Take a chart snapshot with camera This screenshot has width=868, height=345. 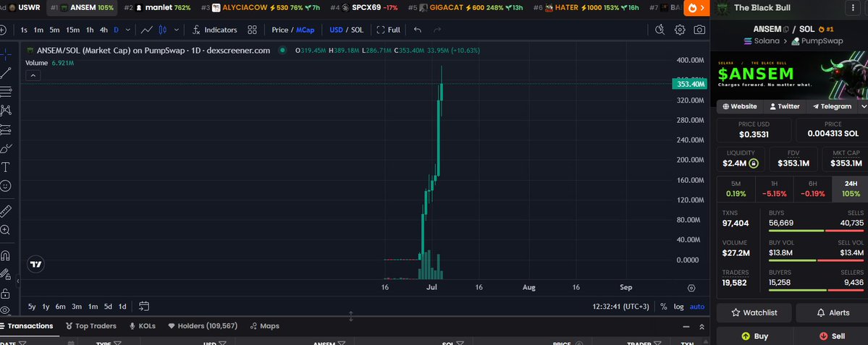click(700, 30)
